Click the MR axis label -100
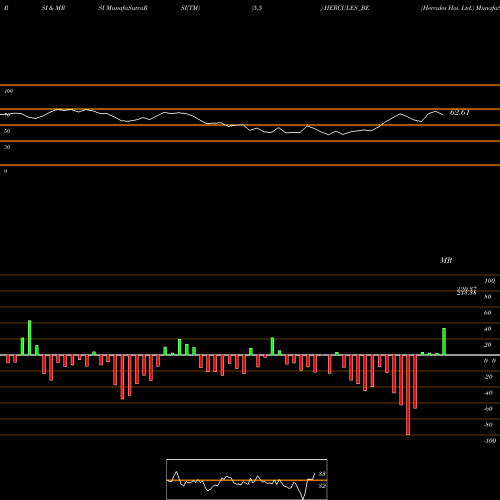500x500 pixels. (x=490, y=441)
